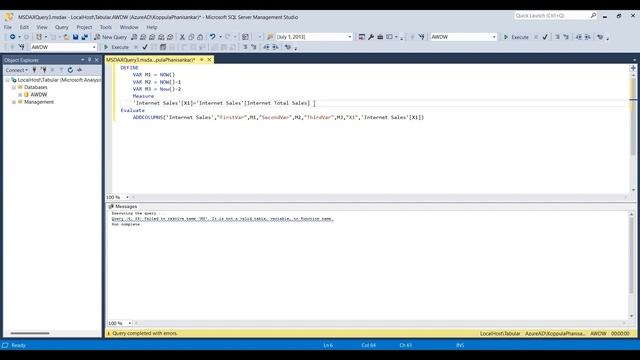Click Execute in the lower toolbar
This screenshot has width=640, height=360.
point(116,47)
